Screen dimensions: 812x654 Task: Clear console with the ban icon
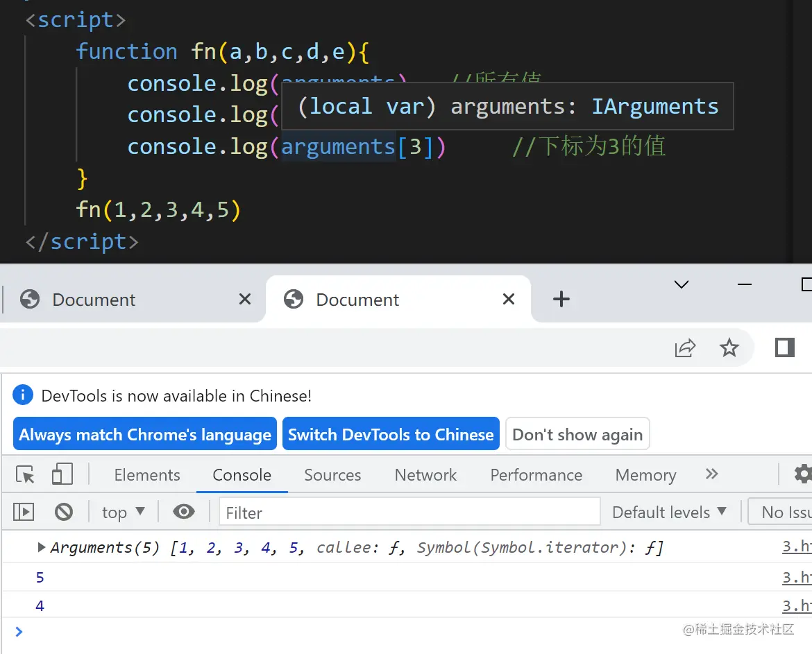64,513
